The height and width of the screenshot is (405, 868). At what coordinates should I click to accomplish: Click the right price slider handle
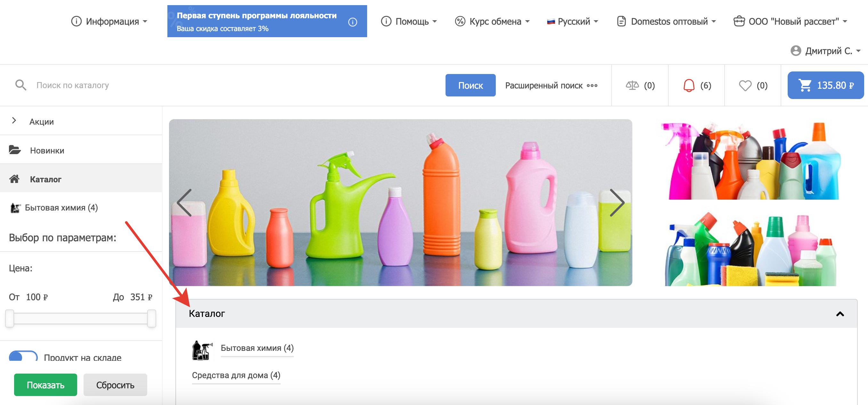pos(152,318)
